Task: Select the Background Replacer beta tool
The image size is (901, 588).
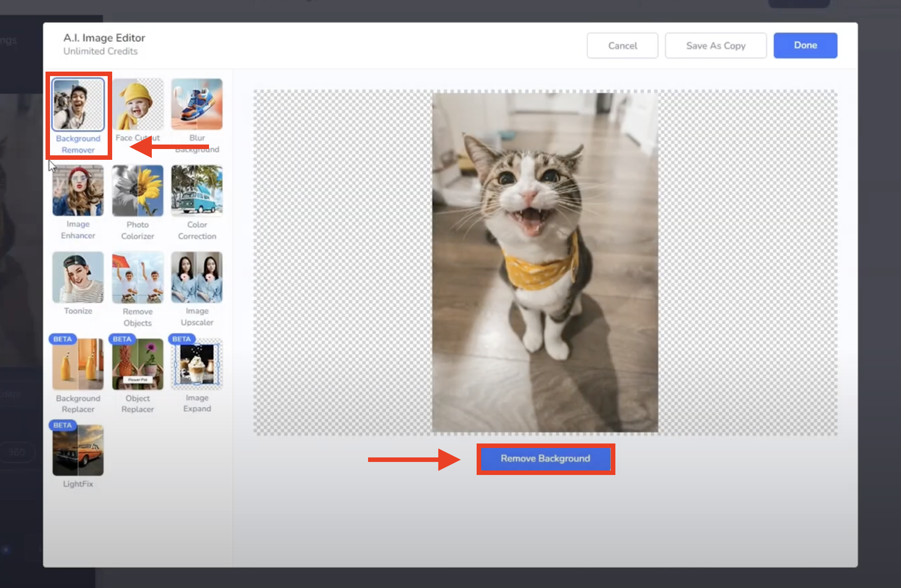Action: [x=78, y=364]
